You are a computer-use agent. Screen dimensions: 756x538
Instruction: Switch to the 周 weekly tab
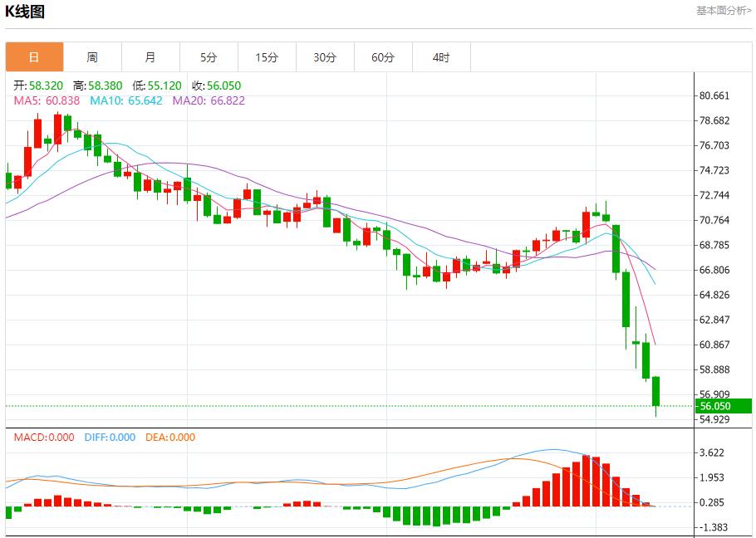click(92, 57)
